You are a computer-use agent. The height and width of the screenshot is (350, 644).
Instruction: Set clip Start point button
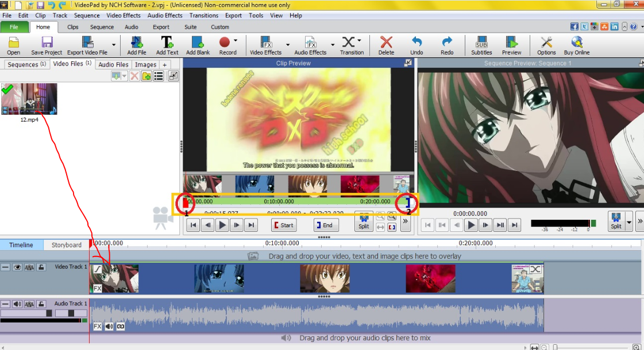[283, 225]
